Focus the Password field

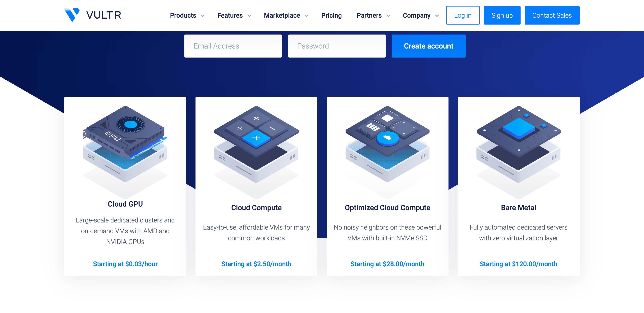point(337,46)
